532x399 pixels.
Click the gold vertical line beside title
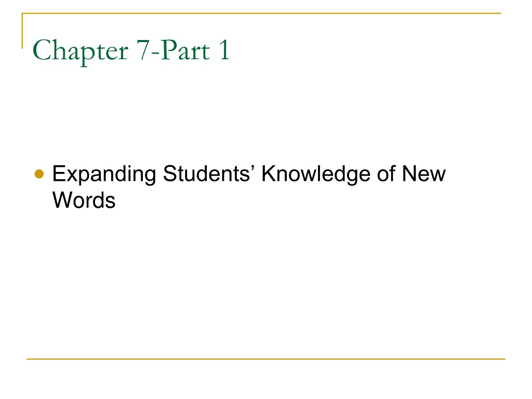pyautogui.click(x=22, y=31)
